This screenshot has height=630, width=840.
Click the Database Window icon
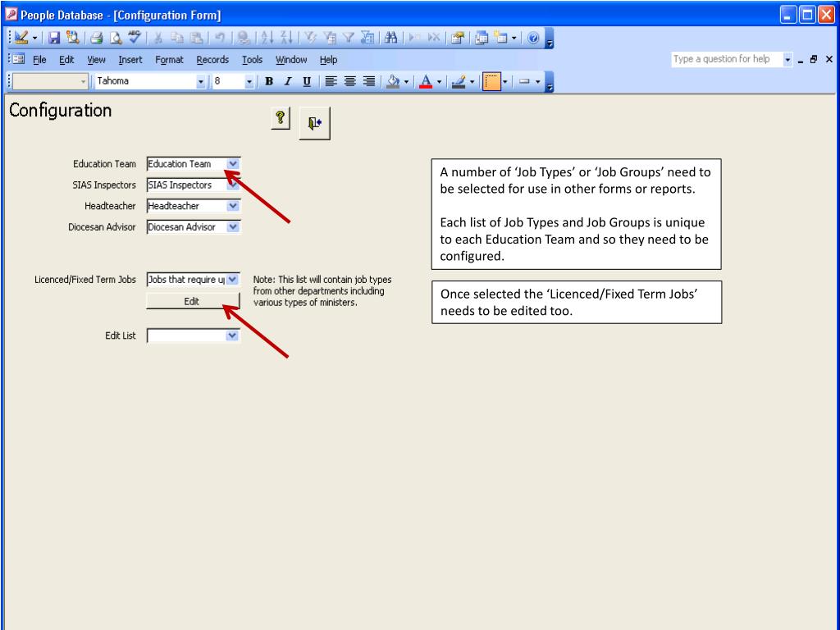click(482, 38)
